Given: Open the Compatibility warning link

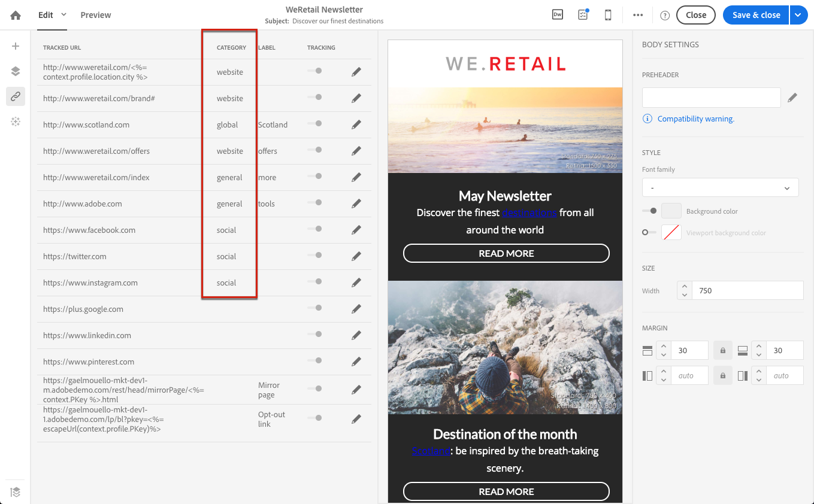Looking at the screenshot, I should point(696,119).
